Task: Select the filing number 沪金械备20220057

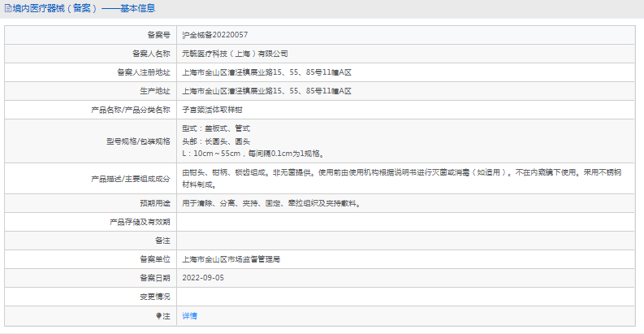Action: tap(215, 35)
